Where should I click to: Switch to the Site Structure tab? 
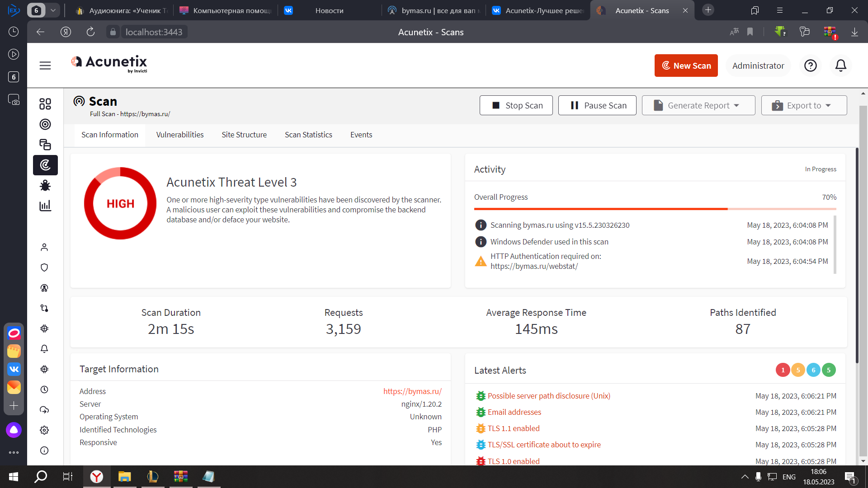[244, 135]
